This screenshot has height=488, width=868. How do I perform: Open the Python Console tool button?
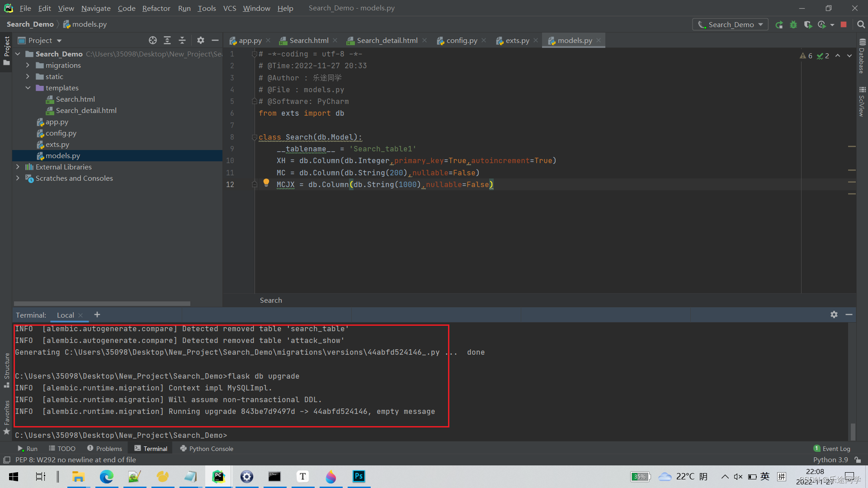207,449
